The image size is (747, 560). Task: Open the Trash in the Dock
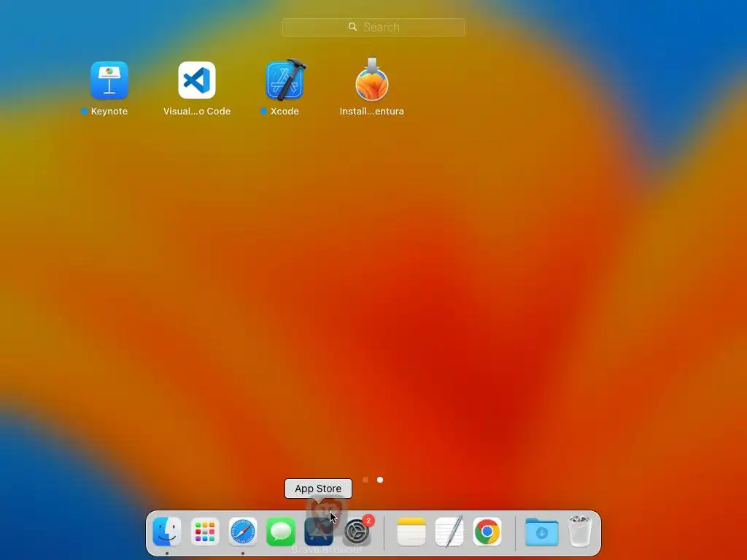[580, 531]
